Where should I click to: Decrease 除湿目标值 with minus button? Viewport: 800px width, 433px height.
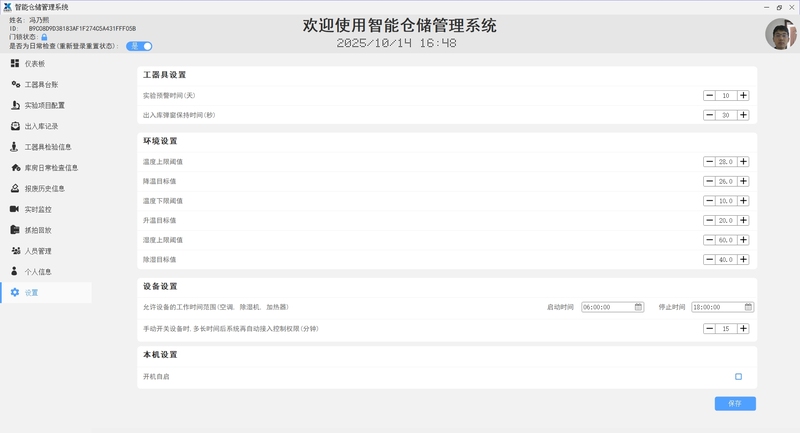pyautogui.click(x=709, y=260)
